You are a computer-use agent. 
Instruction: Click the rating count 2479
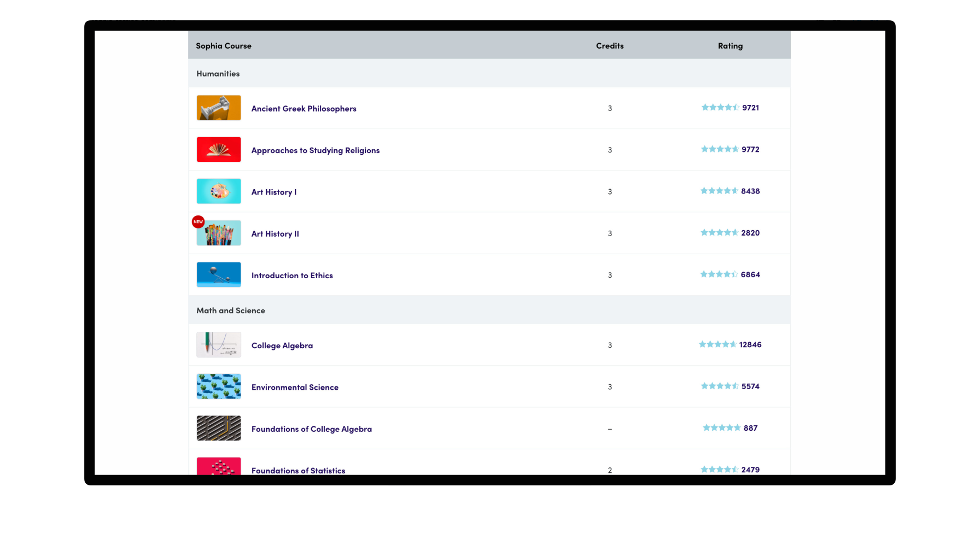tap(750, 470)
